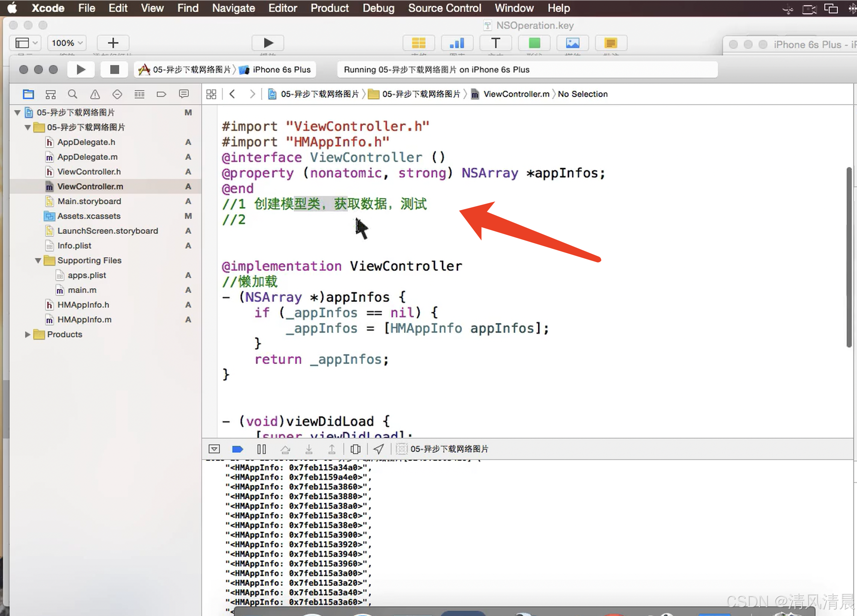Expand the Products folder

pyautogui.click(x=27, y=334)
